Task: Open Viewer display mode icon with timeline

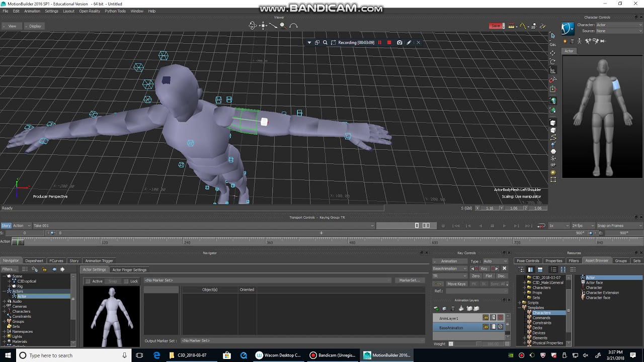Action: [x=511, y=26]
